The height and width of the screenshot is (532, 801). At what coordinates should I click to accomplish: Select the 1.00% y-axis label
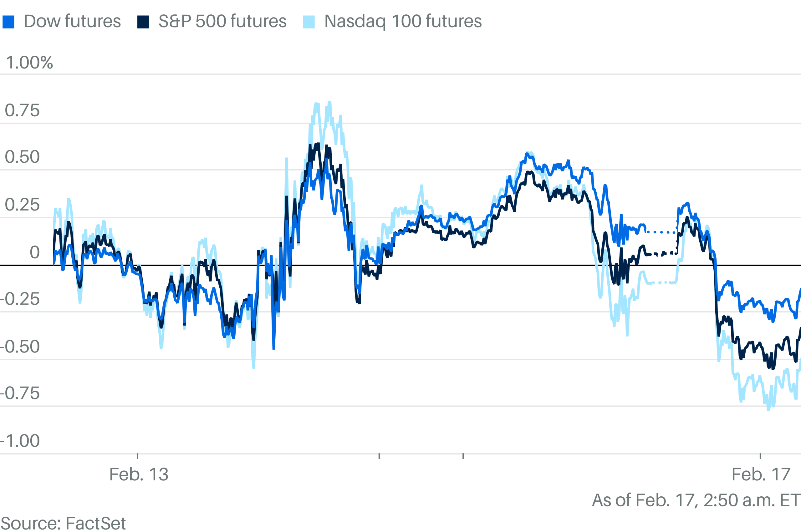click(x=29, y=63)
